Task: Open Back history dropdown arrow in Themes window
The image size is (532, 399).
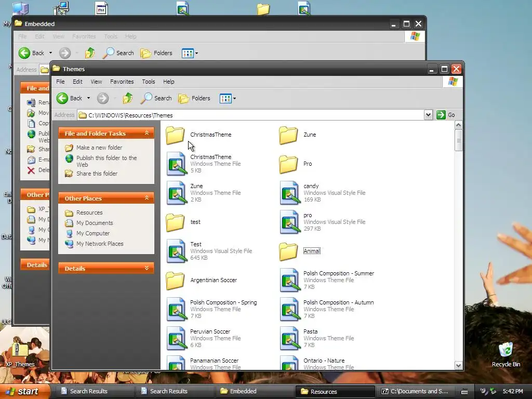Action: pos(88,98)
